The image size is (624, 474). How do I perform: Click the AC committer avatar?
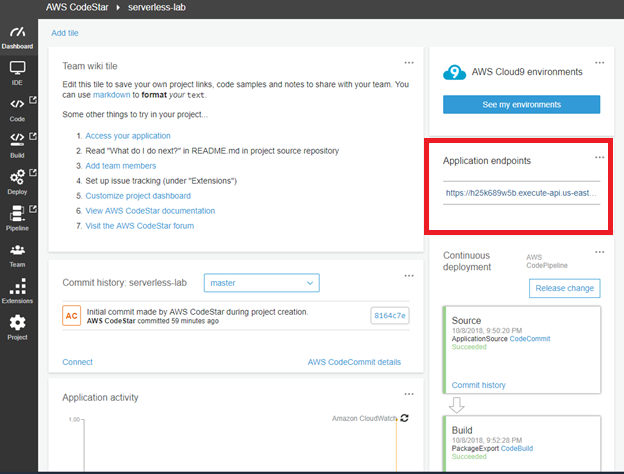72,316
